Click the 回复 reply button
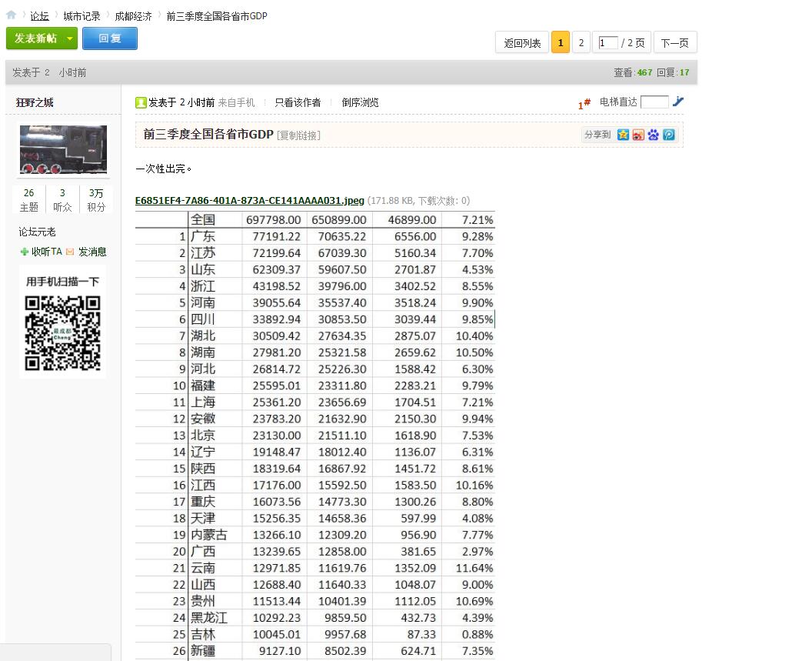The image size is (812, 661). point(110,38)
